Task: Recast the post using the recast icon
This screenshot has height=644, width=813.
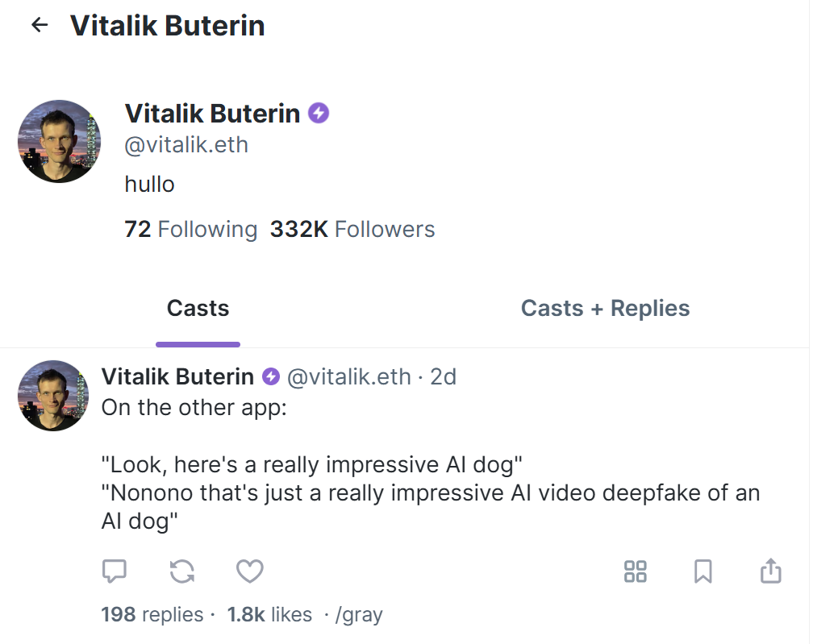Action: 182,571
